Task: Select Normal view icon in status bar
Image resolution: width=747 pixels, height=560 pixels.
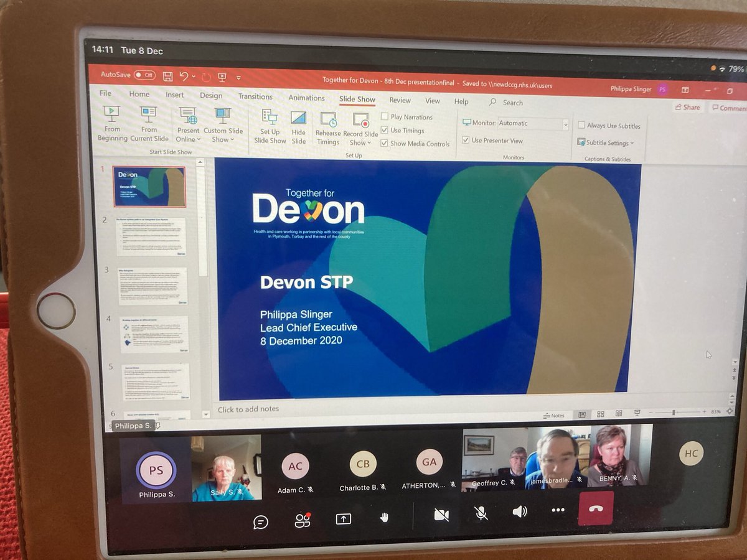Action: coord(582,414)
